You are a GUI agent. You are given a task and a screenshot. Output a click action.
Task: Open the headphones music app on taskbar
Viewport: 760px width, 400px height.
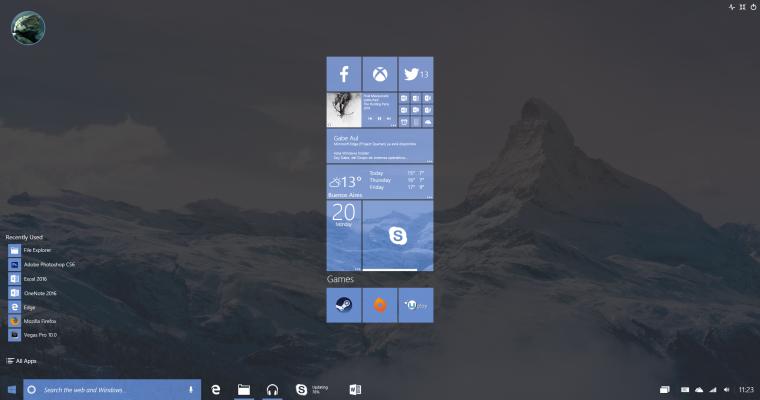272,390
